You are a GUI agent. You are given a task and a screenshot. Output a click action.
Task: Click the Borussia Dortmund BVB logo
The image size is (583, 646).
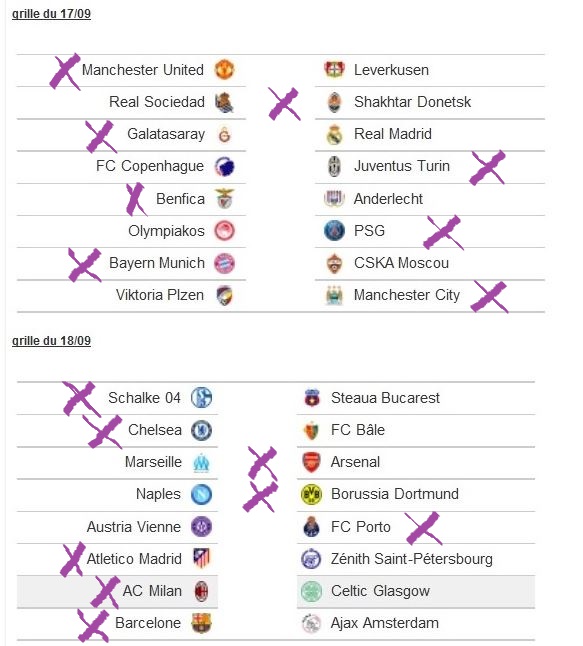311,494
